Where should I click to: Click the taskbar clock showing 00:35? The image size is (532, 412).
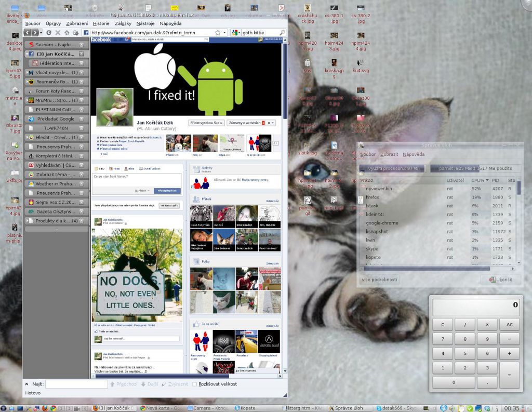point(512,408)
